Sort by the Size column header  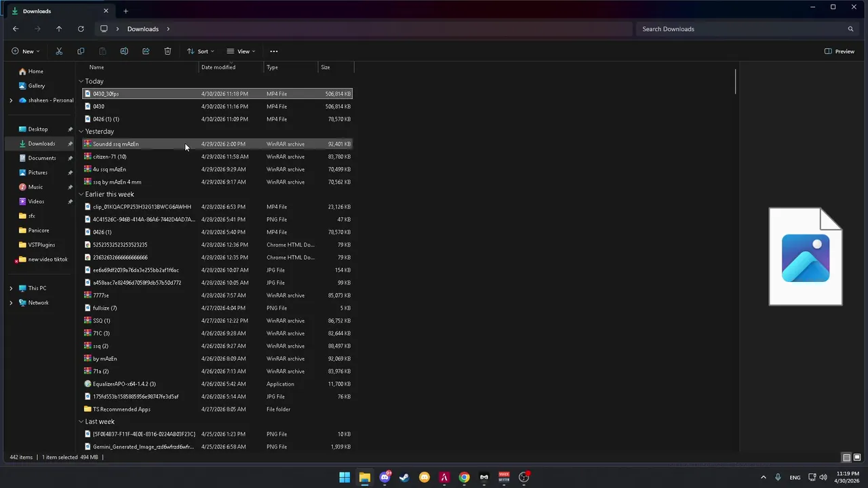pyautogui.click(x=336, y=67)
